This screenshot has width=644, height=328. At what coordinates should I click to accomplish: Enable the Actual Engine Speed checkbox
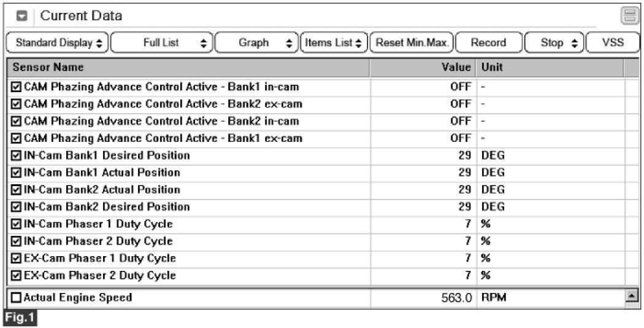tap(16, 298)
